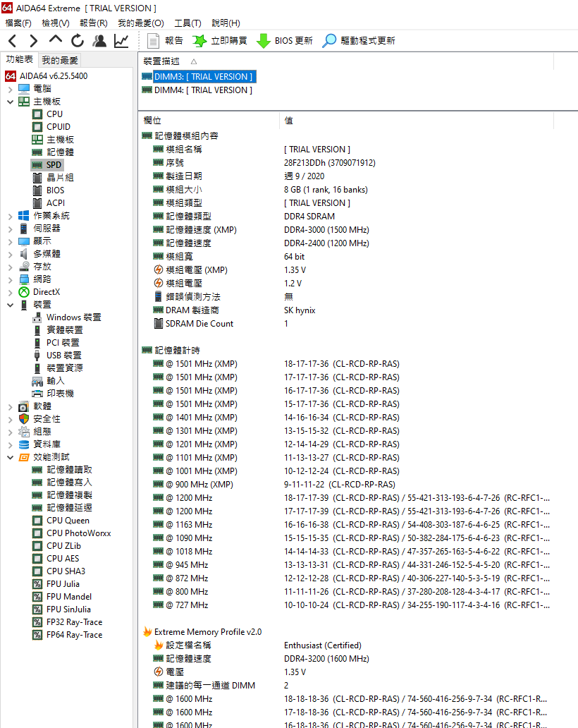Refresh the current page via toolbar

(x=78, y=41)
